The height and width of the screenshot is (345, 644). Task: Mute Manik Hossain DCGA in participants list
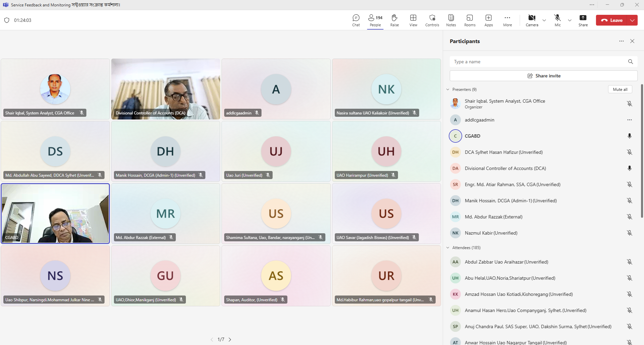coord(629,200)
